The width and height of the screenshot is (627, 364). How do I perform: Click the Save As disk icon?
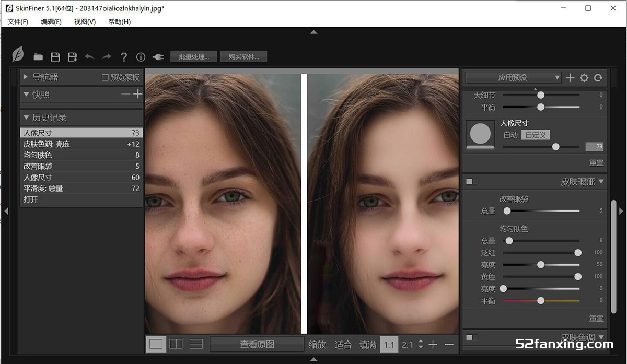click(72, 57)
